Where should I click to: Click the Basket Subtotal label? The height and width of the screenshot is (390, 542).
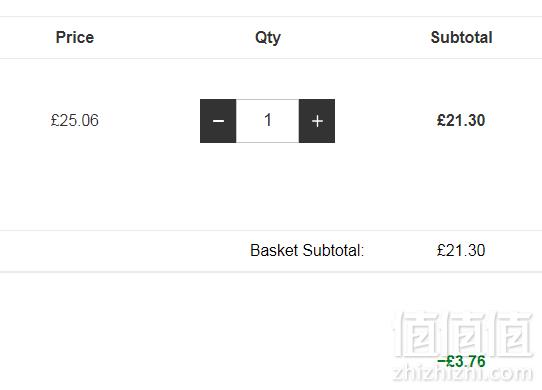click(307, 250)
